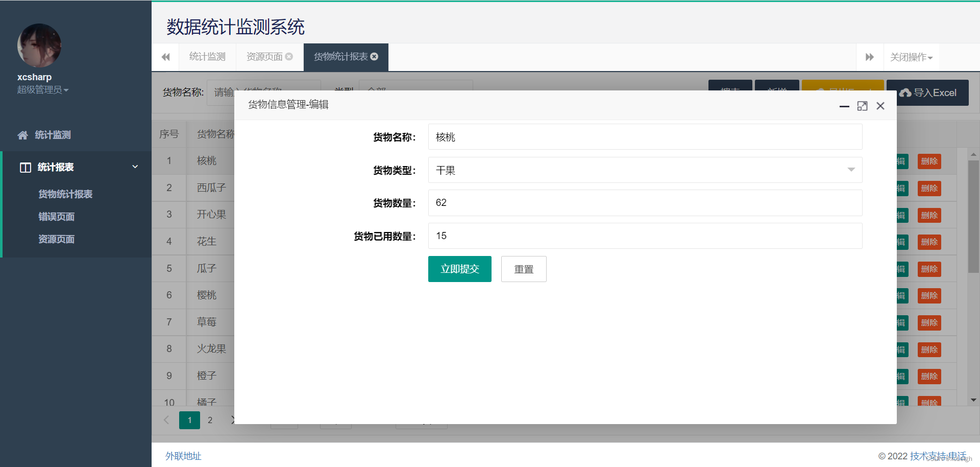Go to page 2 in pagination
Screen dimensions: 980x467
click(210, 420)
